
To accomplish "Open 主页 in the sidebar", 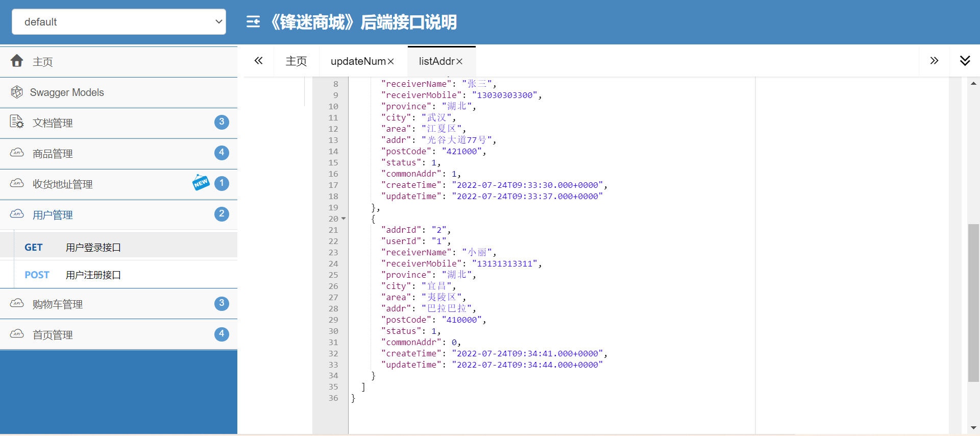I will 118,62.
